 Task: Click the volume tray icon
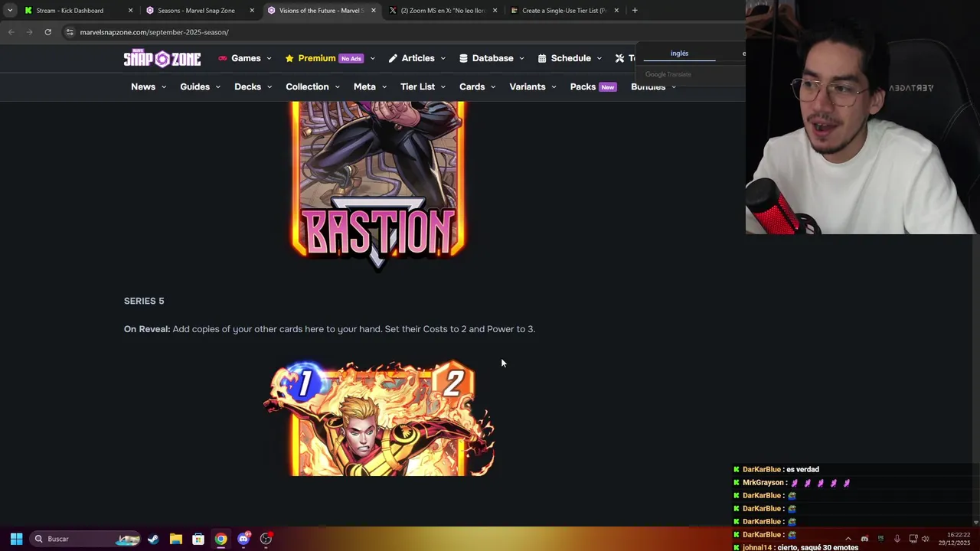click(x=925, y=539)
